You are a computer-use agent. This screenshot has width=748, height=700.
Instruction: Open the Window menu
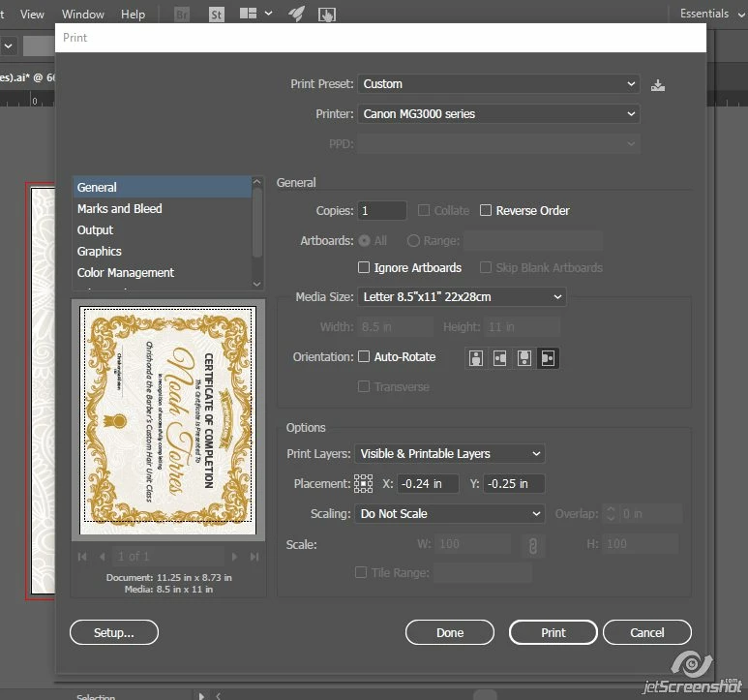83,15
